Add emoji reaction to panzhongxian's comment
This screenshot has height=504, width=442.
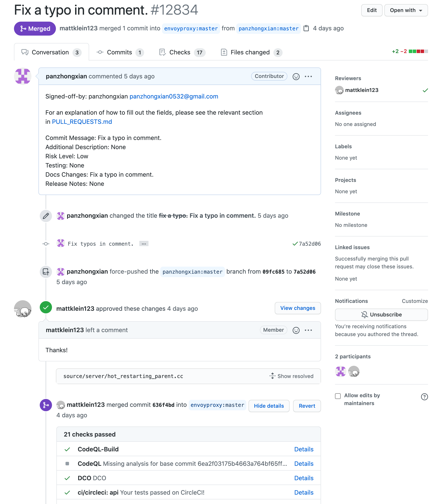click(x=296, y=76)
